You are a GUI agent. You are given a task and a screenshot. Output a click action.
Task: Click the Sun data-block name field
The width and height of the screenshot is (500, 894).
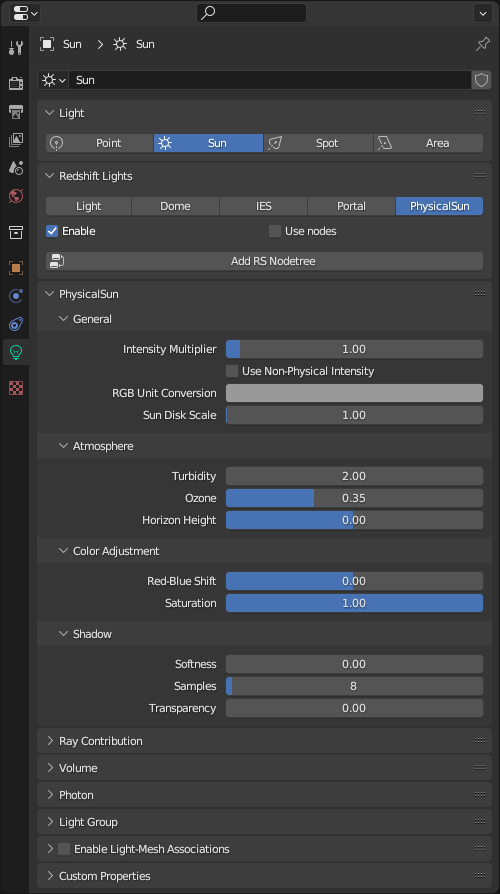click(270, 80)
